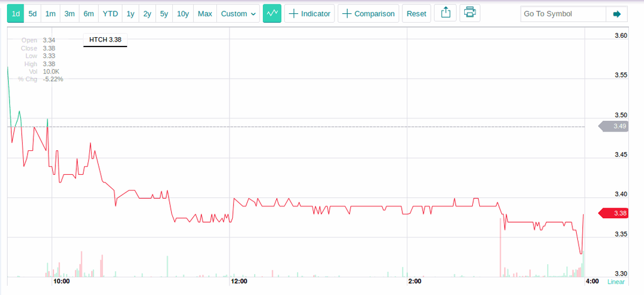644x295 pixels.
Task: Click the Open 3.34 value
Action: [x=49, y=40]
